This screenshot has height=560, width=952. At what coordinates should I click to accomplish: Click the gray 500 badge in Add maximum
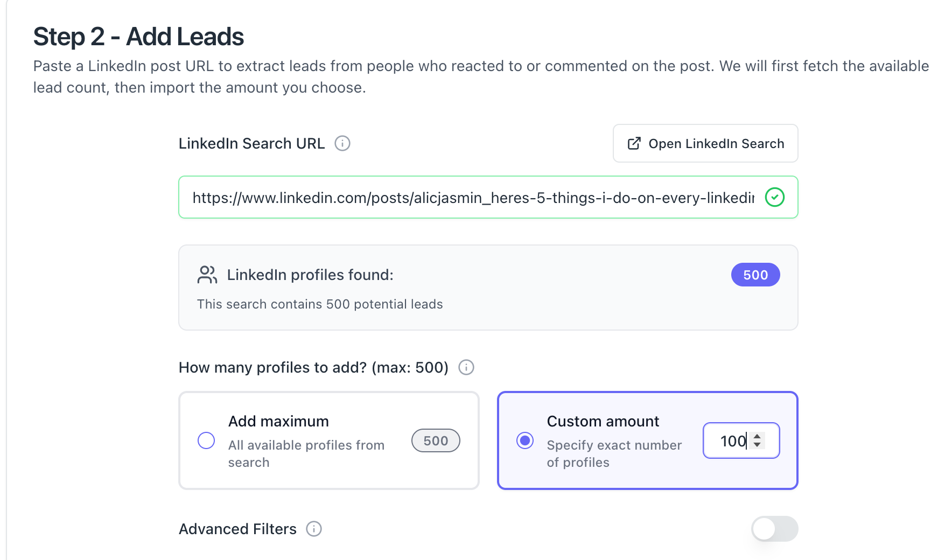pos(435,440)
